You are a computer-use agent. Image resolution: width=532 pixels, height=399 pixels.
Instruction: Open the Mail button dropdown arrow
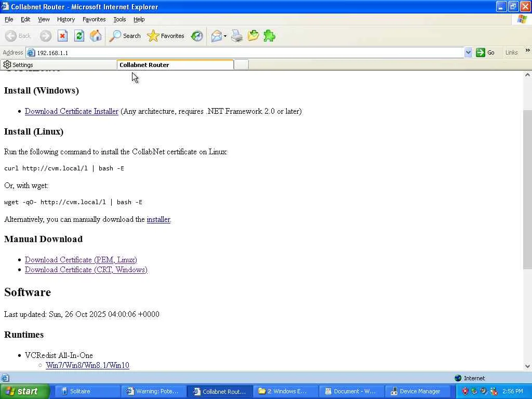pyautogui.click(x=225, y=36)
